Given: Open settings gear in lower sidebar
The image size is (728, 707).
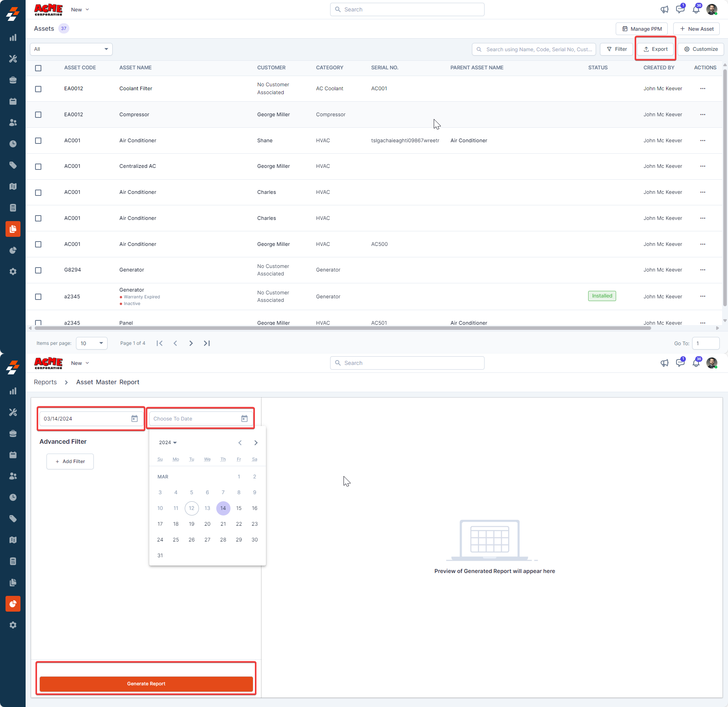Looking at the screenshot, I should tap(13, 625).
